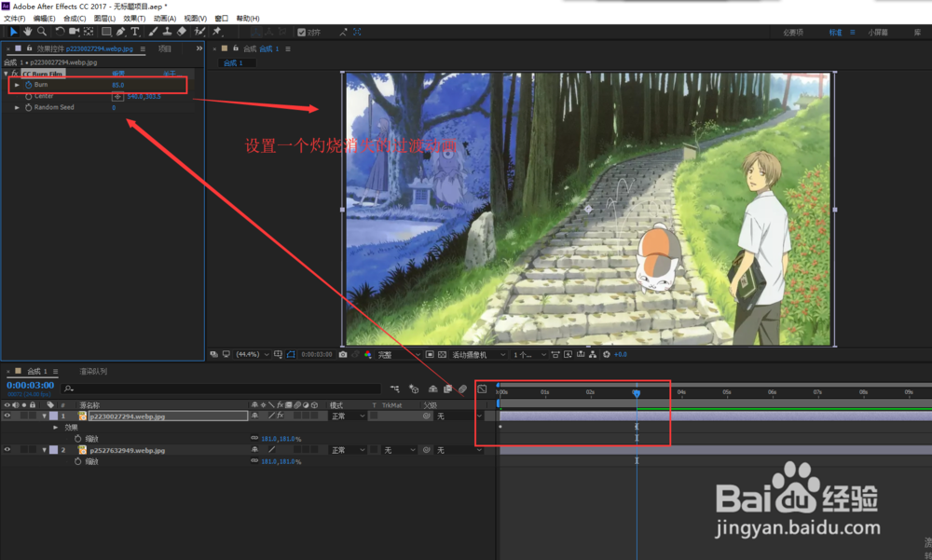The width and height of the screenshot is (932, 560).
Task: Select the Puppet Pin tool
Action: tap(217, 32)
